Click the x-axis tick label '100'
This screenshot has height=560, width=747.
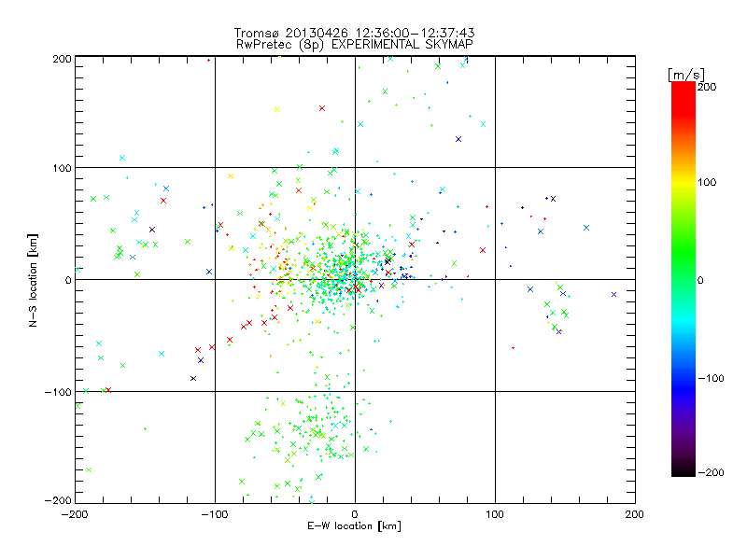(495, 514)
